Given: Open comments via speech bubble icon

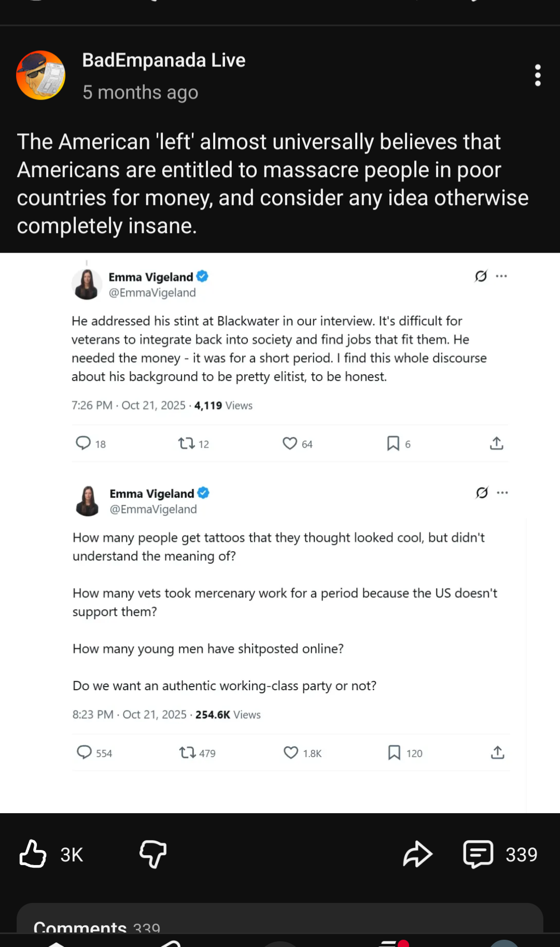Looking at the screenshot, I should (478, 854).
